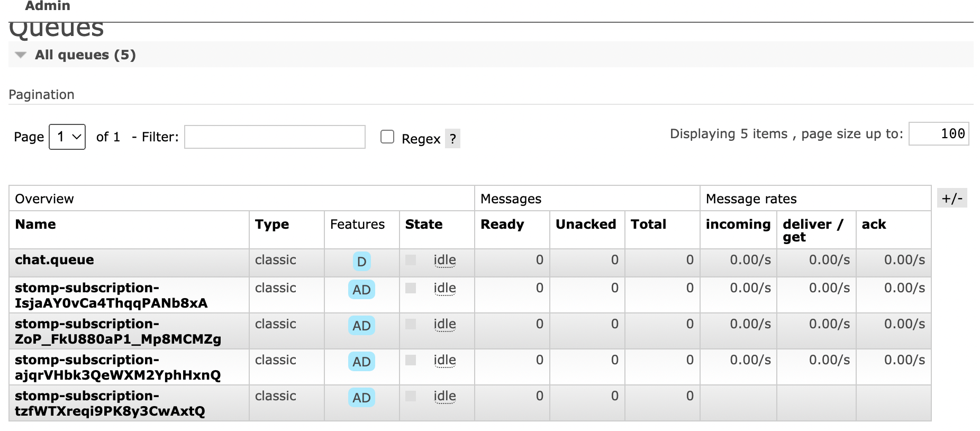
Task: Click the state indicator square for chat.queue
Action: coord(411,260)
